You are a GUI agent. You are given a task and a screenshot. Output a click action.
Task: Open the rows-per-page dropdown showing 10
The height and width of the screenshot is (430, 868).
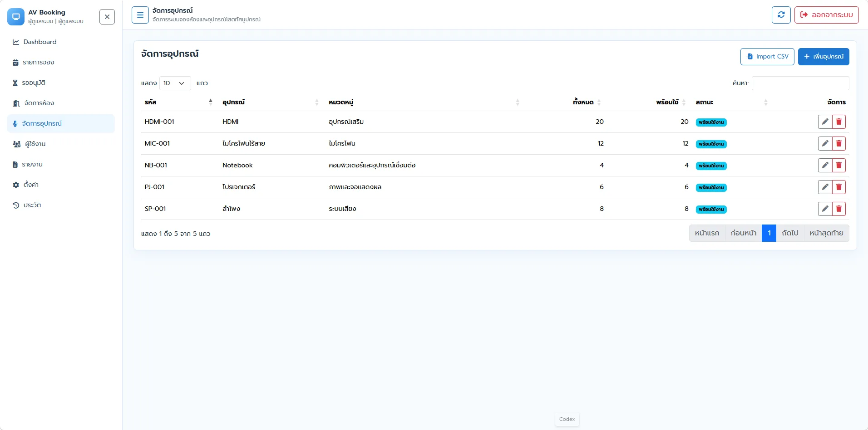175,83
